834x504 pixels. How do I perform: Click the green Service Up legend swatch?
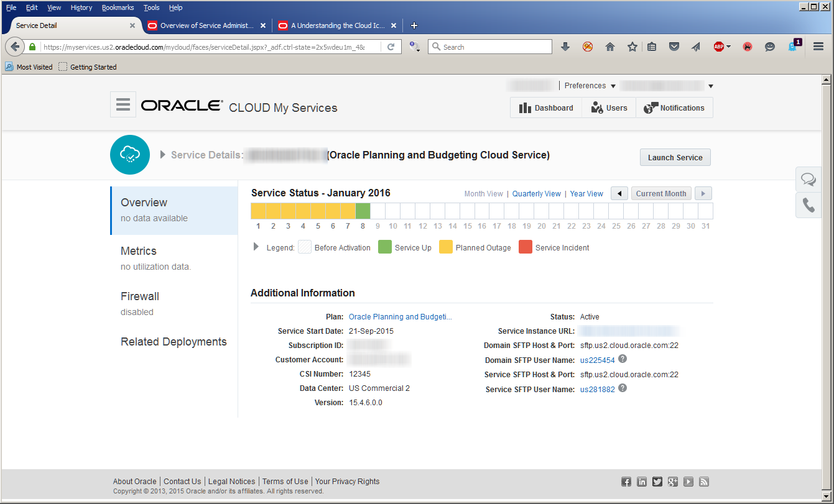pos(384,247)
